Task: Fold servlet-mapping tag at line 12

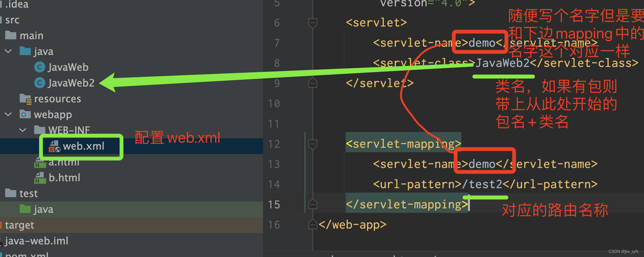Action: [313, 144]
